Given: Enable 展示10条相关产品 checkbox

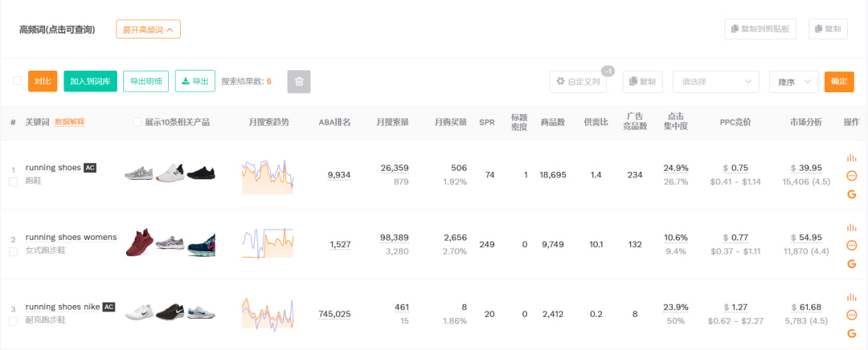Looking at the screenshot, I should click(x=137, y=122).
